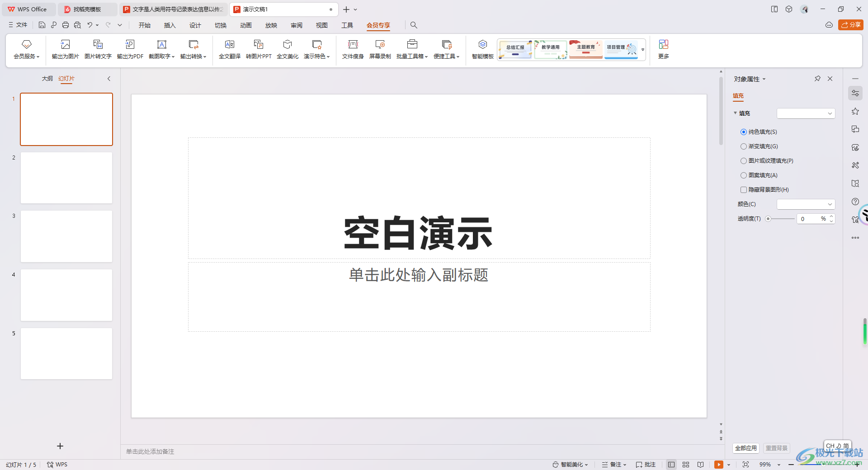Click the undo arrow icon
The height and width of the screenshot is (470, 868).
[x=90, y=25]
